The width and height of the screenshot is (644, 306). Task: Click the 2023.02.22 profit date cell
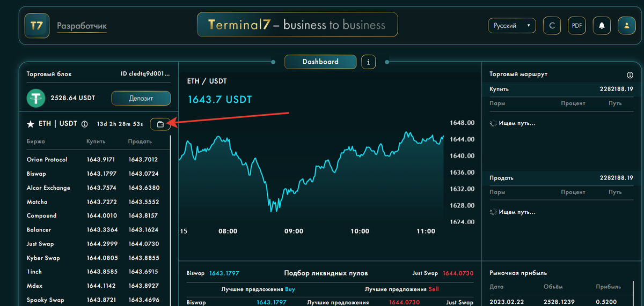coord(506,302)
